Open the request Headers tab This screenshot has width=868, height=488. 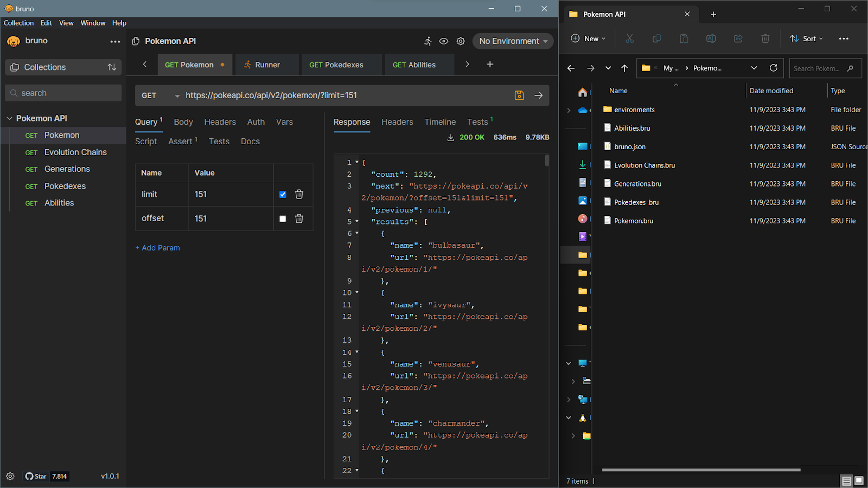point(220,122)
